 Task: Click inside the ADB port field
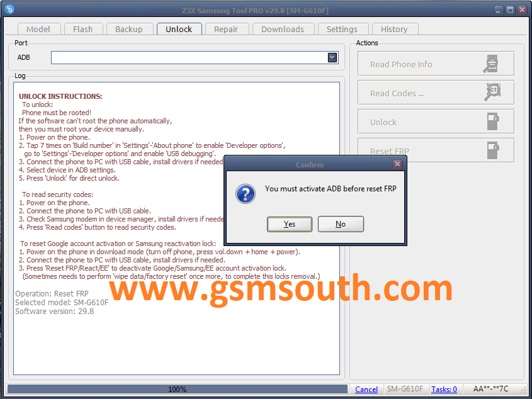pos(195,57)
